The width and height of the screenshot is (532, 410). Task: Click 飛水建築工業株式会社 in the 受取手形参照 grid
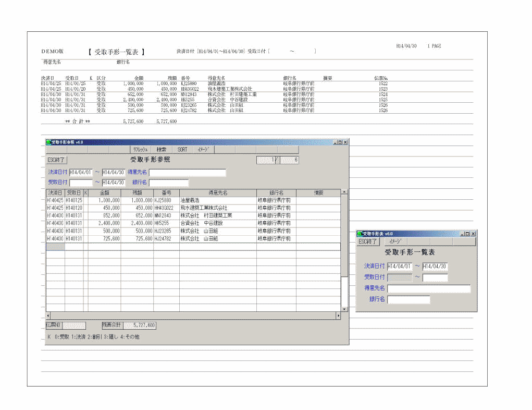tap(218, 208)
